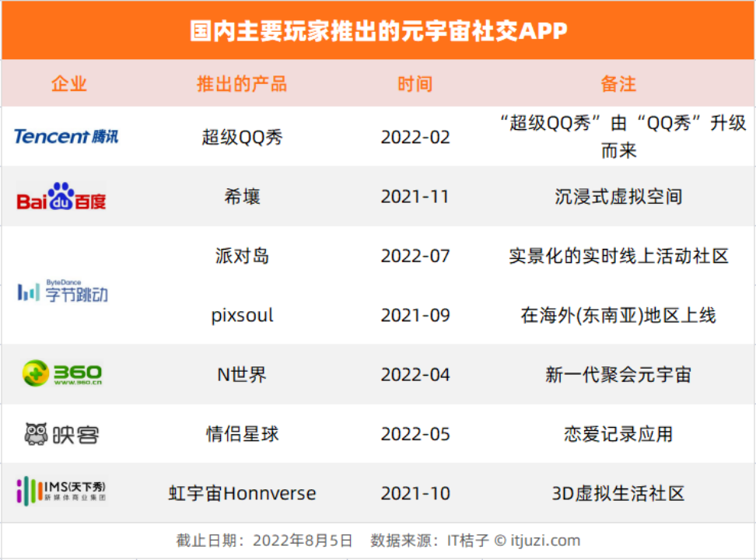756x560 pixels.
Task: Click the Tencent 腾讯 logo
Action: (x=66, y=137)
